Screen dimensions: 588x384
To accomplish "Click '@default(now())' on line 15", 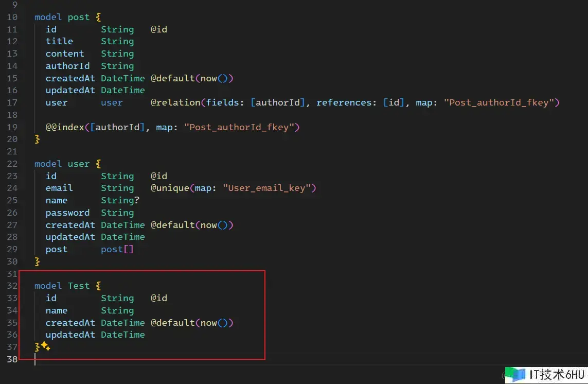I will coord(192,78).
